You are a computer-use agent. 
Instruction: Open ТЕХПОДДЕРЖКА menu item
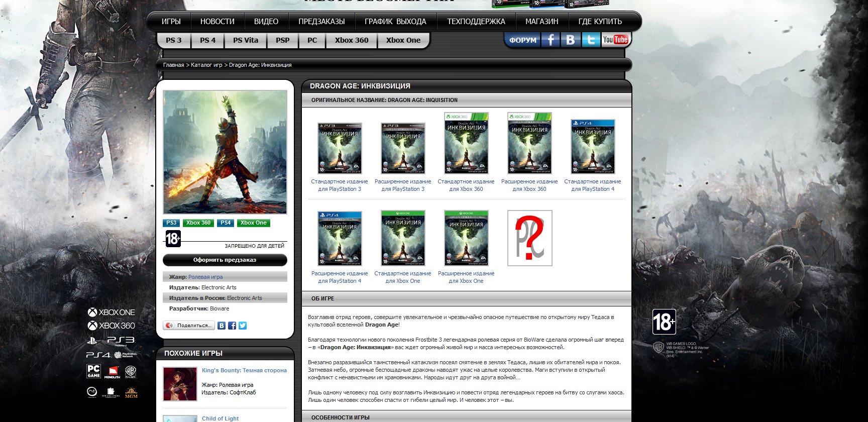tap(476, 22)
